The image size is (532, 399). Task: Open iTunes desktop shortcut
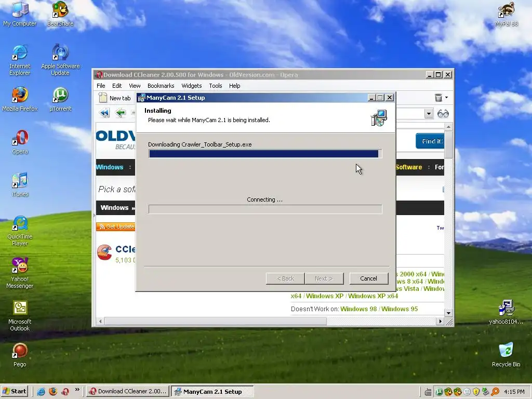pyautogui.click(x=20, y=185)
